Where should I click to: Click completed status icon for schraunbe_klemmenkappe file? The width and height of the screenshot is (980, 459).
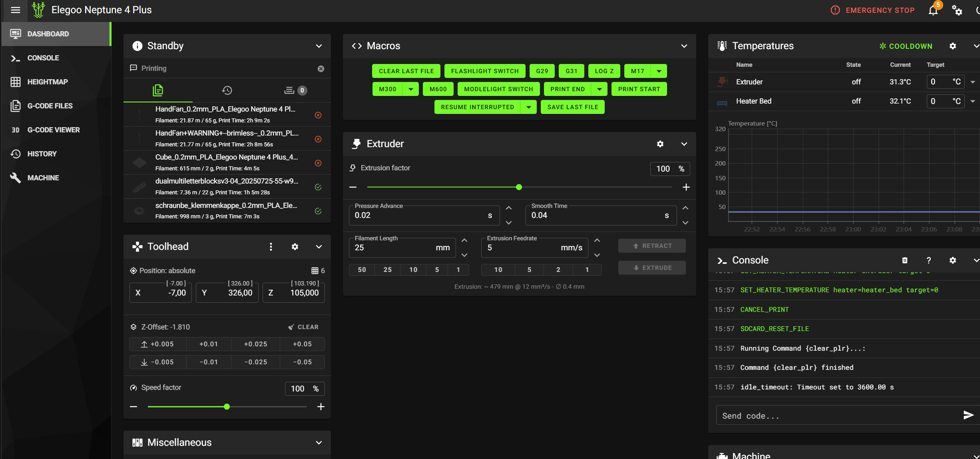(318, 211)
